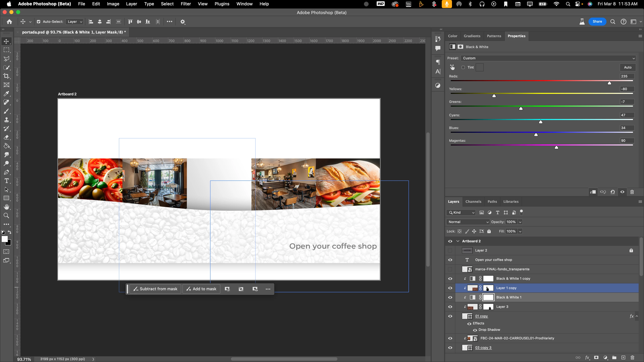Enable the Tint checkbox
Image resolution: width=644 pixels, height=362 pixels.
coord(463,67)
